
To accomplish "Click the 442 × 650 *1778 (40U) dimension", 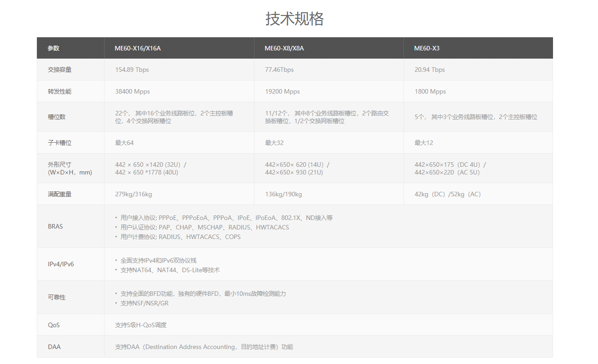I will tap(147, 172).
